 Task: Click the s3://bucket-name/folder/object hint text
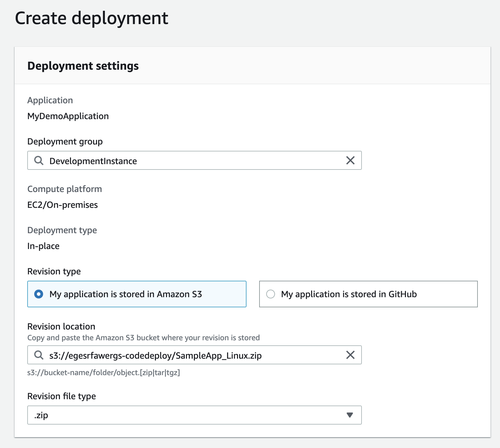coord(104,373)
